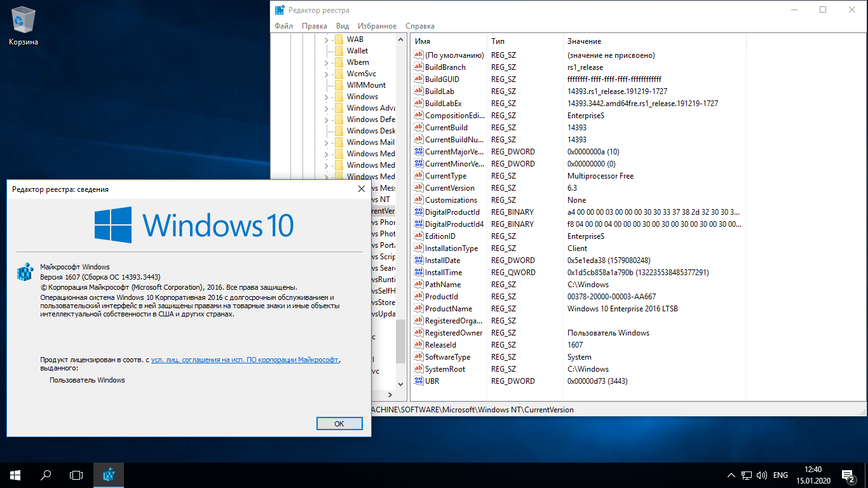Click OK in the about dialog

point(339,423)
